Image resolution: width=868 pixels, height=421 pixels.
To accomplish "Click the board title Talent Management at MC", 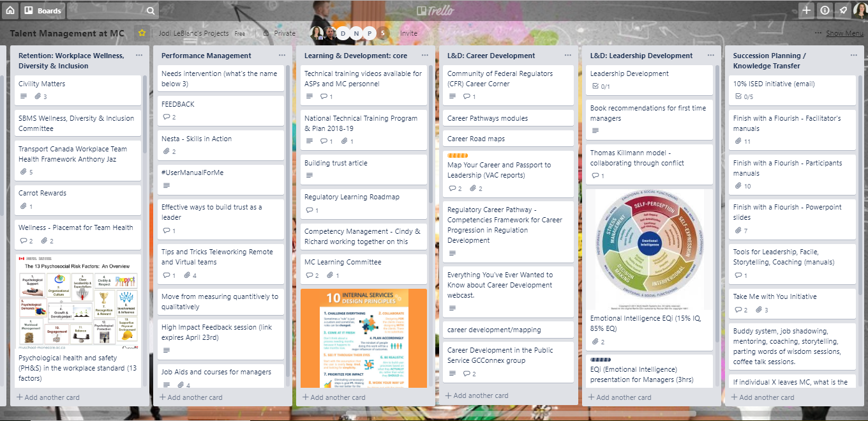I will click(67, 33).
